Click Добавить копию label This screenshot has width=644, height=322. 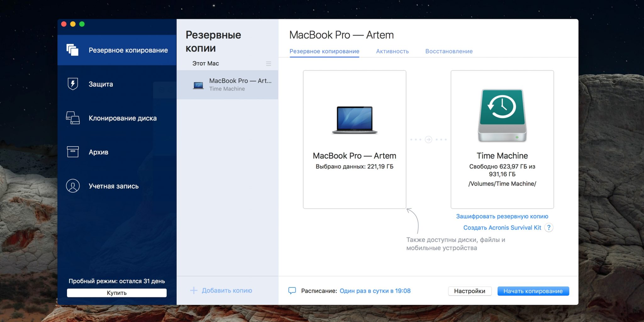point(227,291)
